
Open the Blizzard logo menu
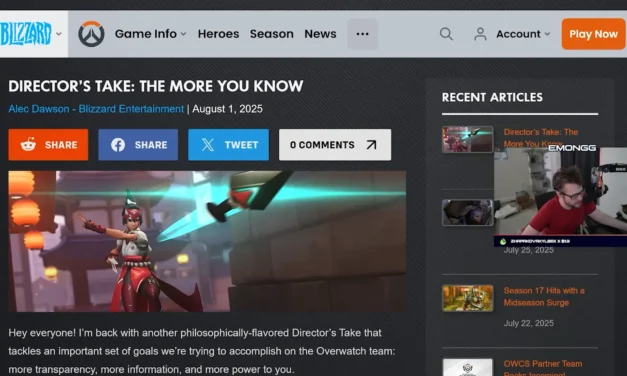26,34
